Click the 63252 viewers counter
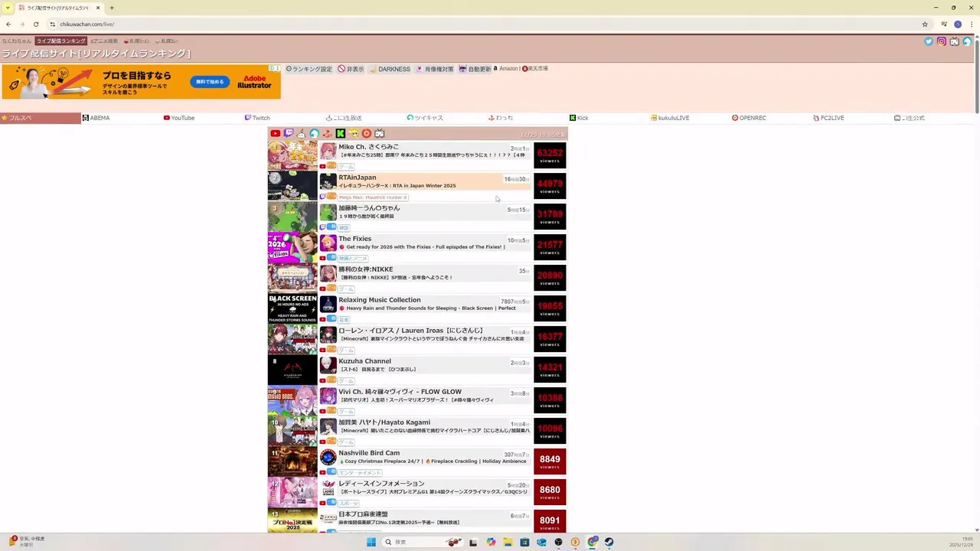 pyautogui.click(x=550, y=155)
